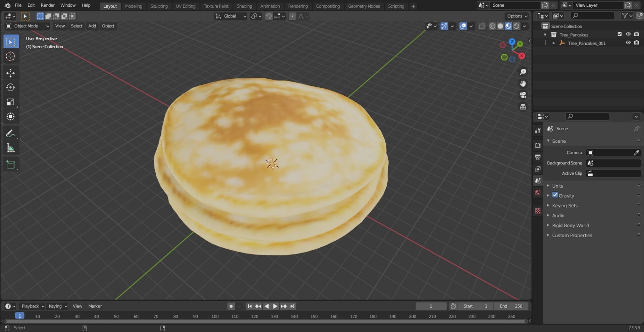The width and height of the screenshot is (644, 332).
Task: Click the current frame field
Action: click(431, 306)
